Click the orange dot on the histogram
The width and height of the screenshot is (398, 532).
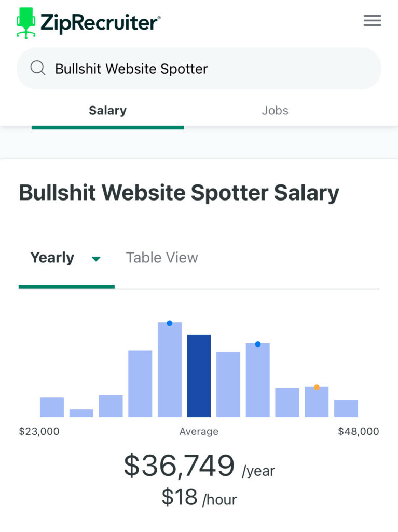coord(317,387)
